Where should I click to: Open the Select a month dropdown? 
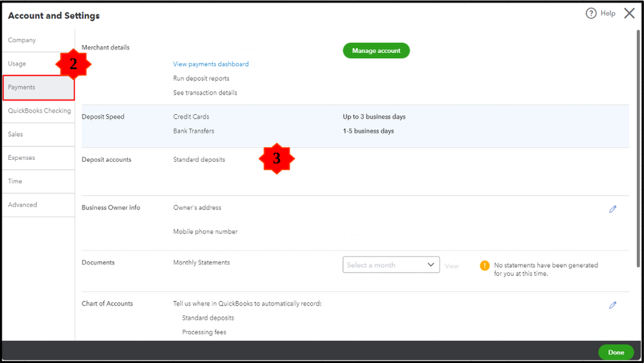[391, 264]
